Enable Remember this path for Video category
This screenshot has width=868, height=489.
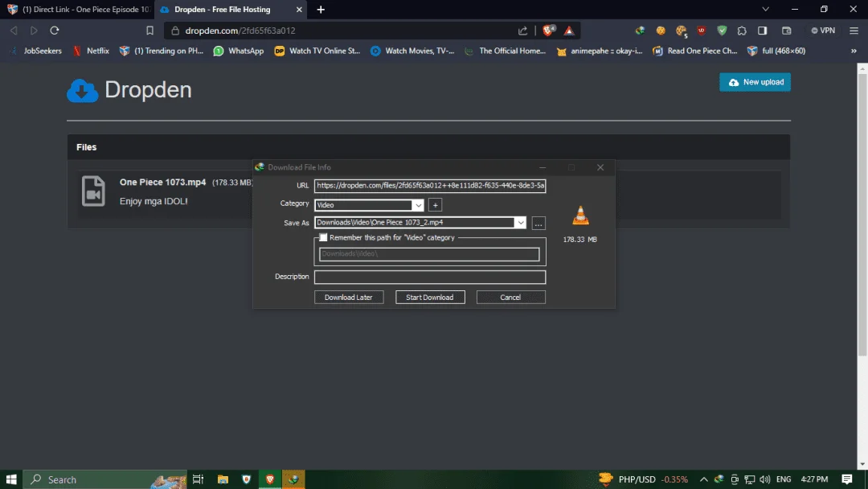[323, 237]
